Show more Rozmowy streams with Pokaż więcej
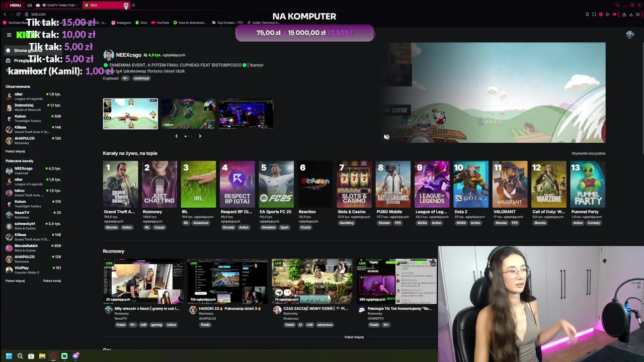 point(354,337)
